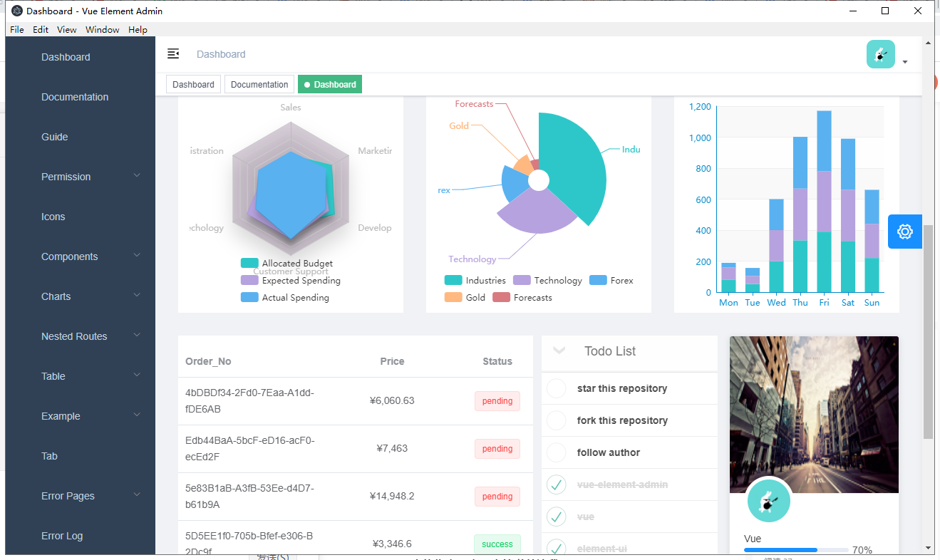The width and height of the screenshot is (940, 560).
Task: Click the round avatar on the Vue card
Action: coord(769,502)
